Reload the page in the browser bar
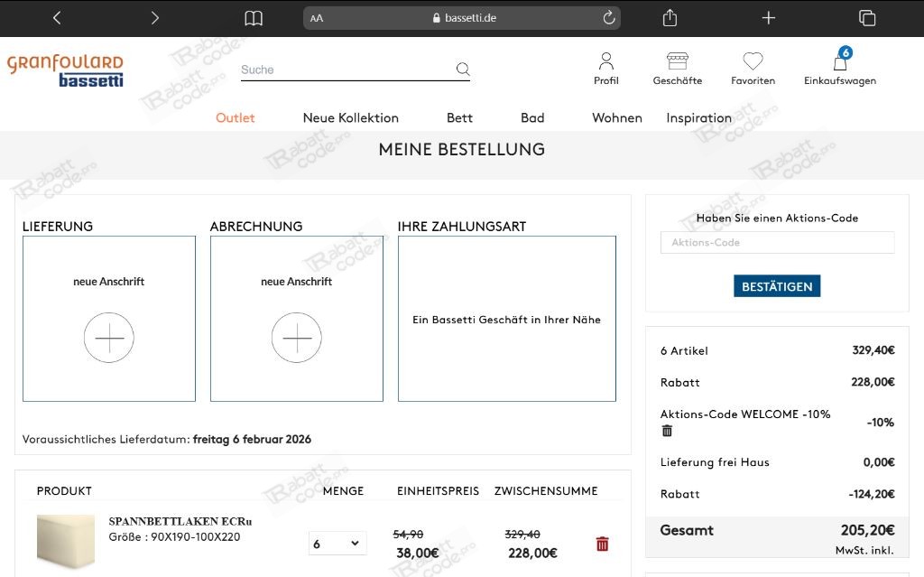This screenshot has height=577, width=924. click(609, 18)
